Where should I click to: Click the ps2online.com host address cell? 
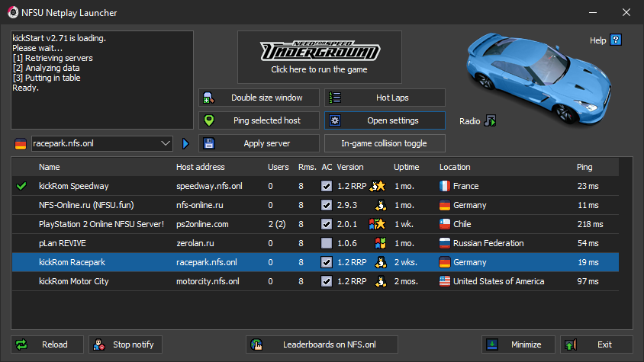(202, 224)
